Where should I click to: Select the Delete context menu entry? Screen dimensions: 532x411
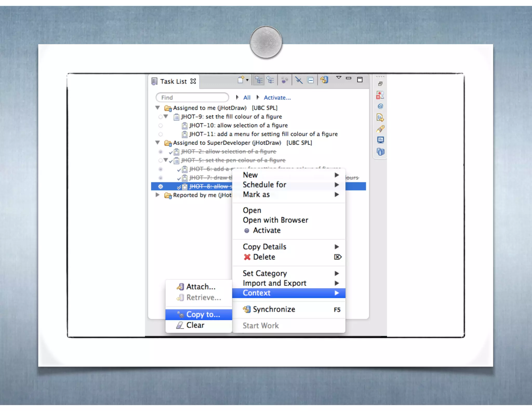pos(264,257)
